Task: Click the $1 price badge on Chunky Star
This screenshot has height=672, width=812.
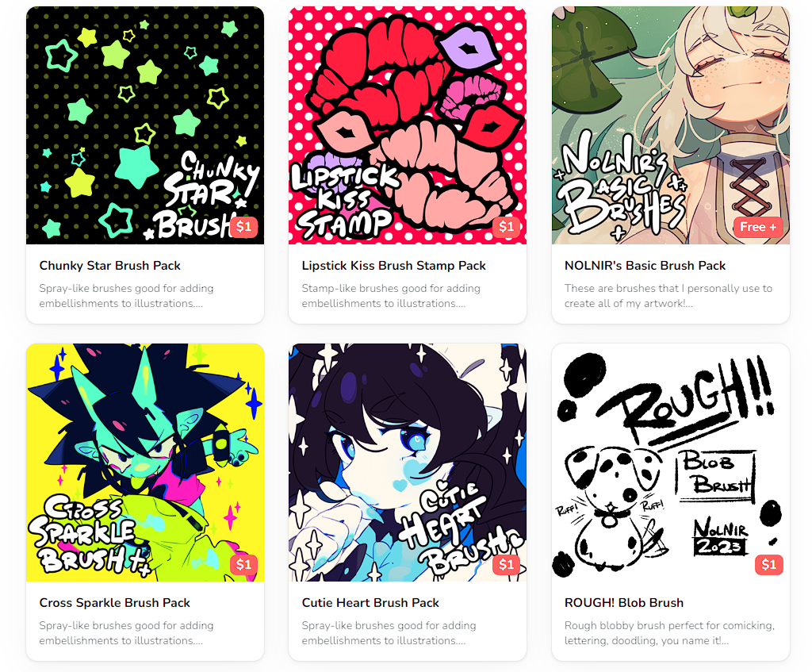Action: click(244, 226)
